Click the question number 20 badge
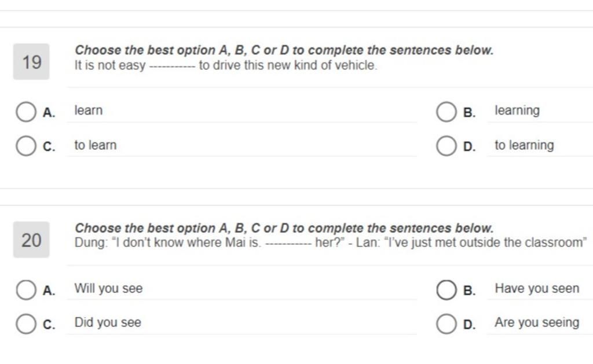Image resolution: width=593 pixels, height=364 pixels. pos(31,240)
